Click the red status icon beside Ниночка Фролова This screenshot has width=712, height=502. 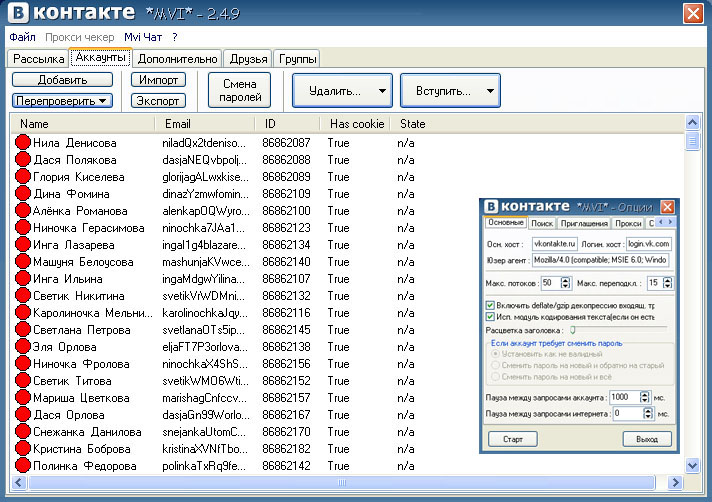pyautogui.click(x=22, y=364)
